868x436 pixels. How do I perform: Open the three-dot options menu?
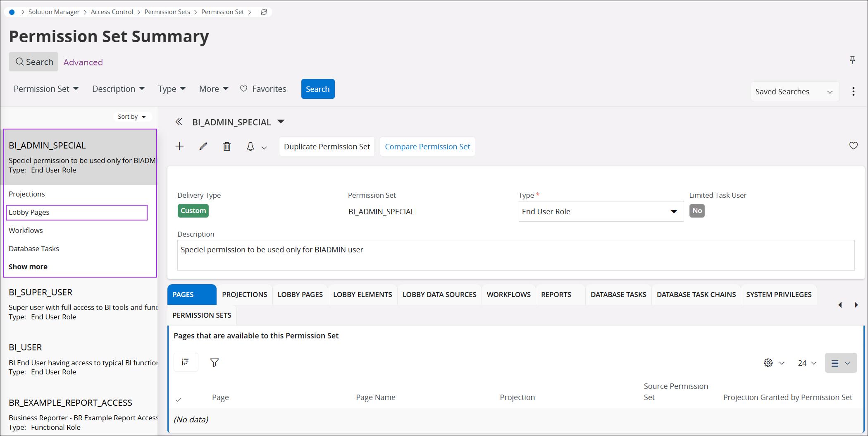click(853, 91)
